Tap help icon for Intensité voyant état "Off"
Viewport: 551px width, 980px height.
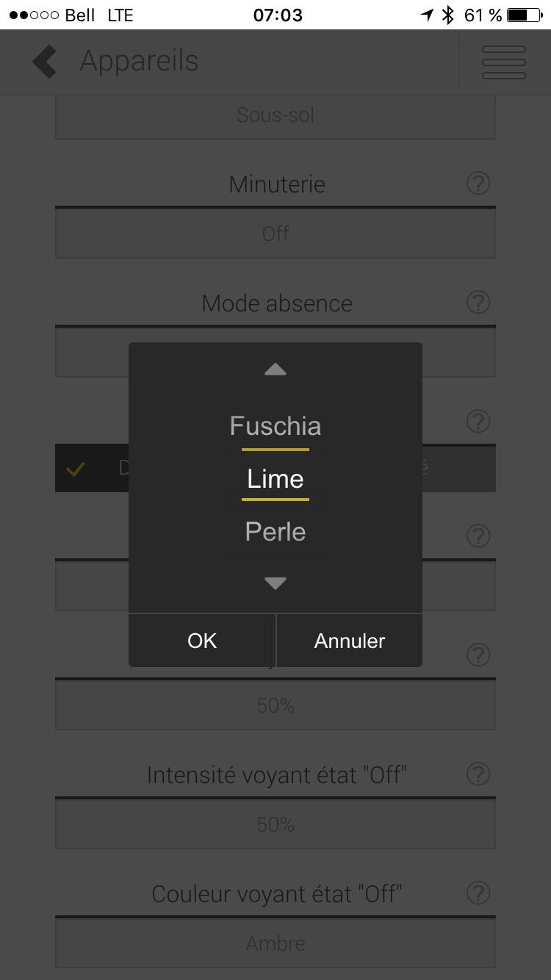(x=478, y=774)
